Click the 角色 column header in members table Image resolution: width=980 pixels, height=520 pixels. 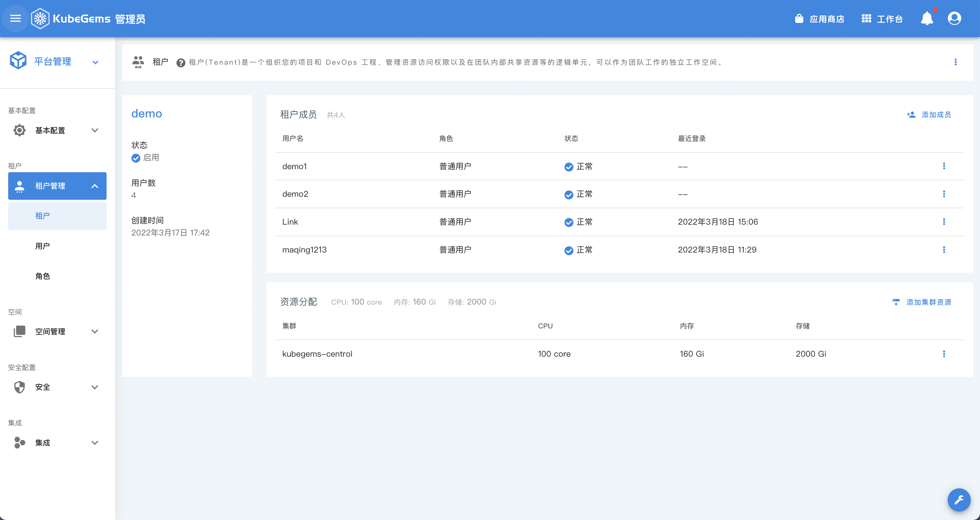[x=446, y=139]
